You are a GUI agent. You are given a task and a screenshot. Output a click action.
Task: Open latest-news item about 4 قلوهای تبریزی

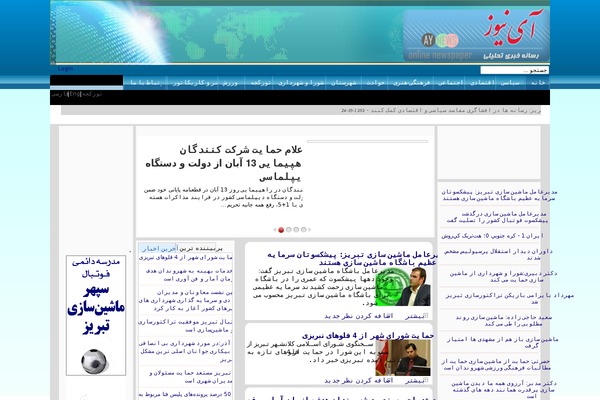click(185, 257)
